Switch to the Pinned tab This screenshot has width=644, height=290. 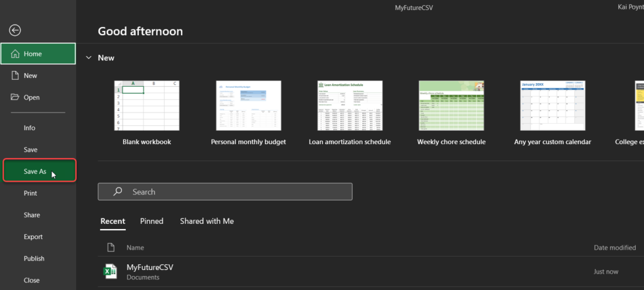(152, 221)
